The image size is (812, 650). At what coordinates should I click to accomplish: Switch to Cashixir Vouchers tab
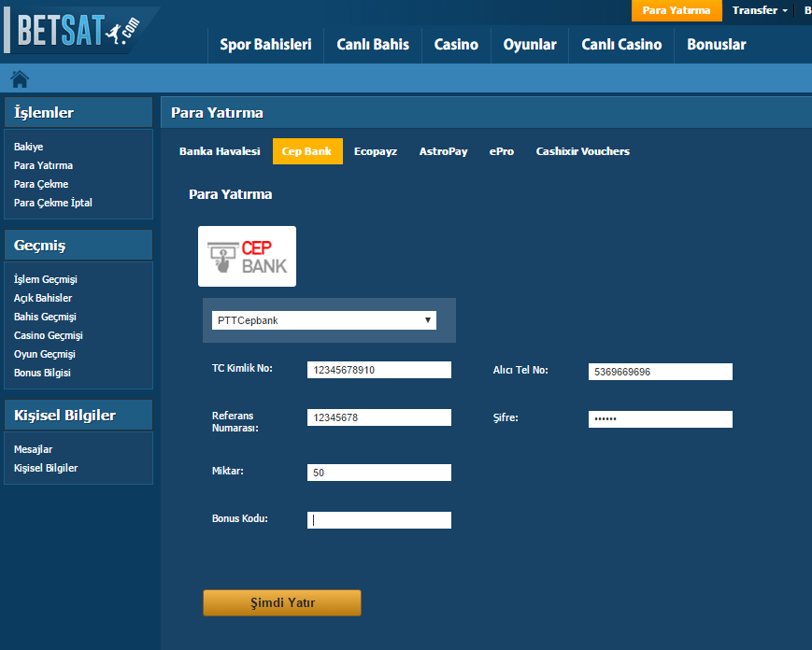point(582,151)
